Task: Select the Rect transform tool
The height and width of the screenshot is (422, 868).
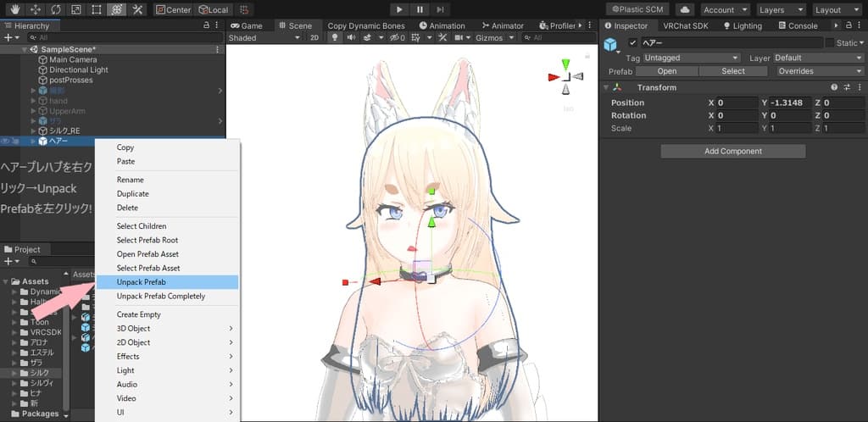Action: coord(96,9)
